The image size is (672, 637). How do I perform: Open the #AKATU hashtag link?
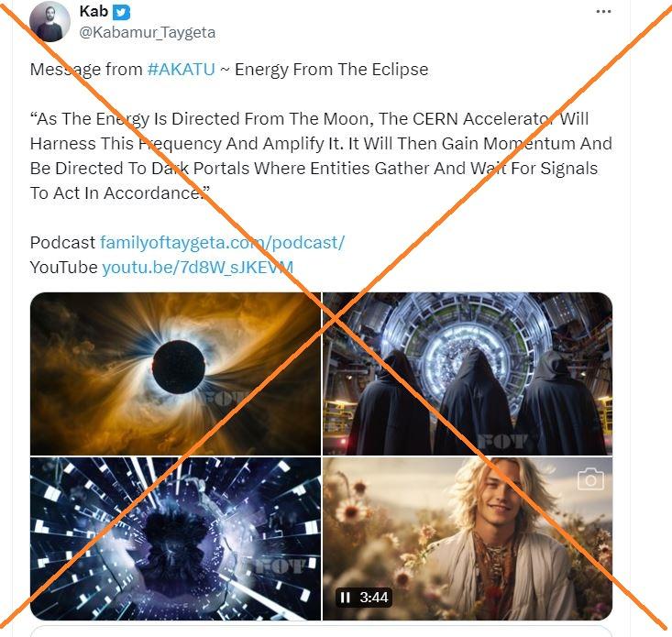click(x=181, y=70)
